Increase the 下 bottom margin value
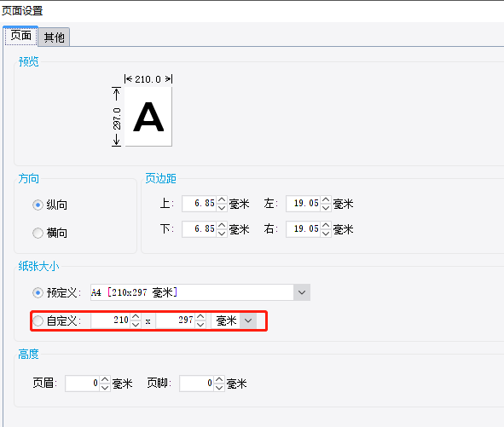 pos(222,225)
